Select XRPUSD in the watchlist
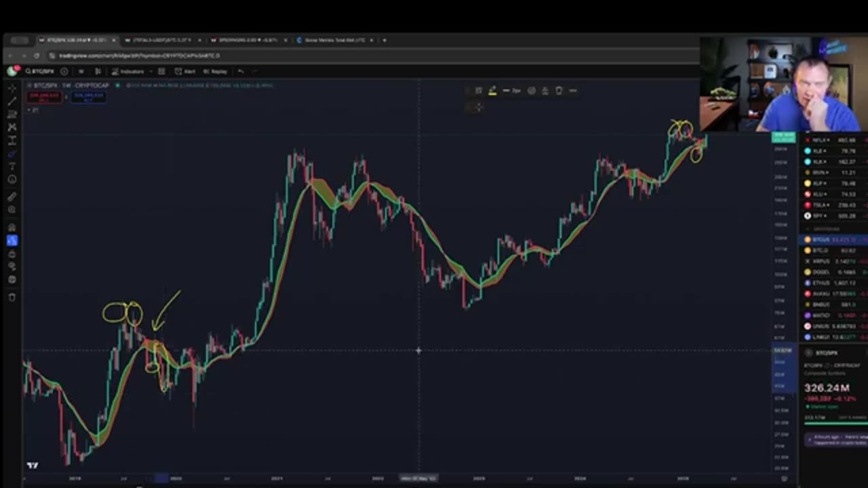Screen dimensions: 868x488 [834, 261]
